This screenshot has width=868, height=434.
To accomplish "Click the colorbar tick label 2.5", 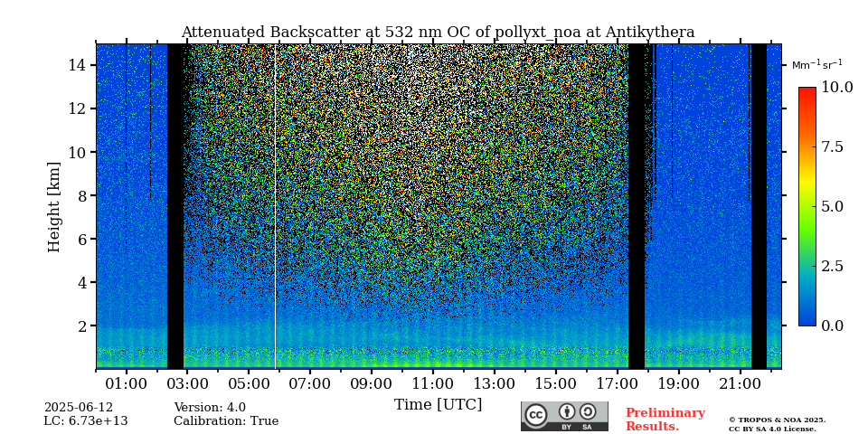I will pos(832,266).
